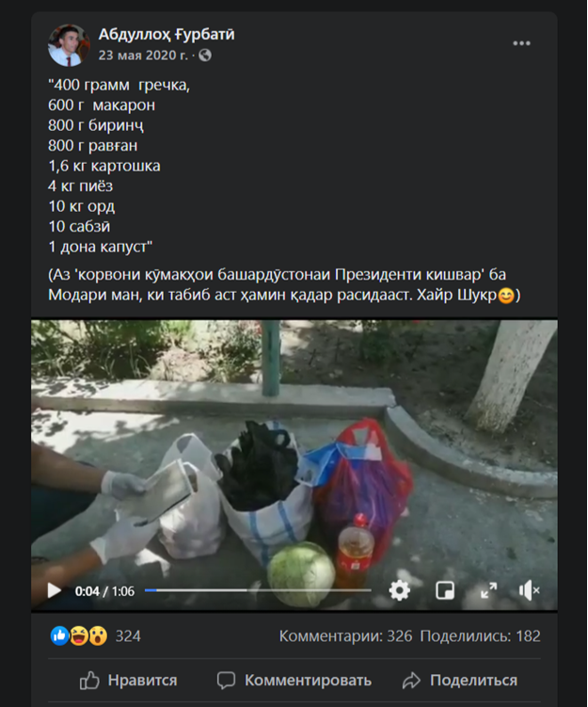
Task: Enter fullscreen video mode
Action: click(489, 590)
